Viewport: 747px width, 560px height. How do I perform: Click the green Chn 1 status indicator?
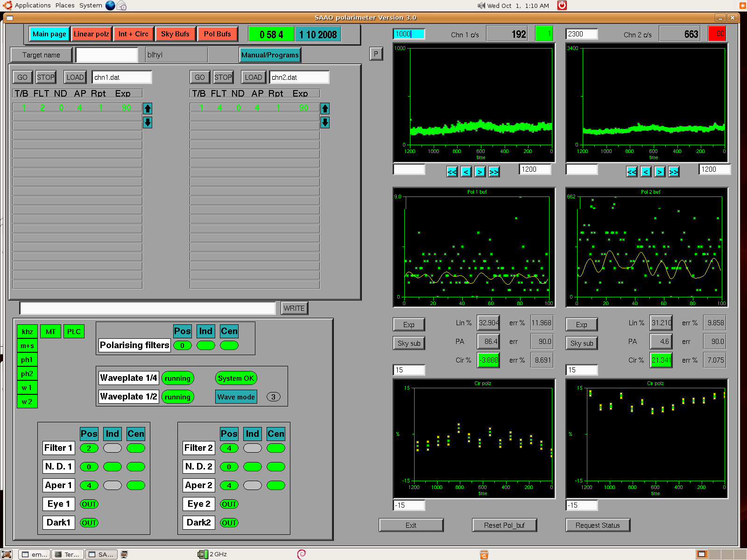pyautogui.click(x=544, y=34)
